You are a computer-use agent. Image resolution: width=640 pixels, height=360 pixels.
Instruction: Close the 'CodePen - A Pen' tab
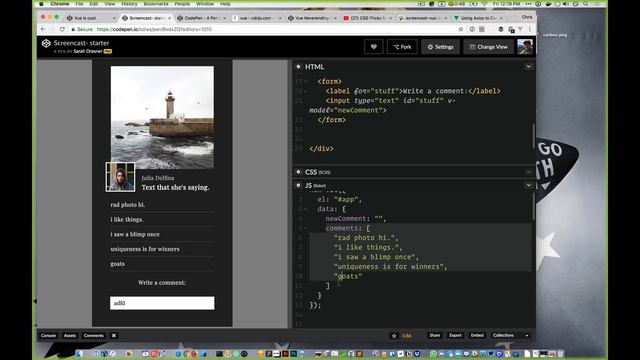pos(224,18)
